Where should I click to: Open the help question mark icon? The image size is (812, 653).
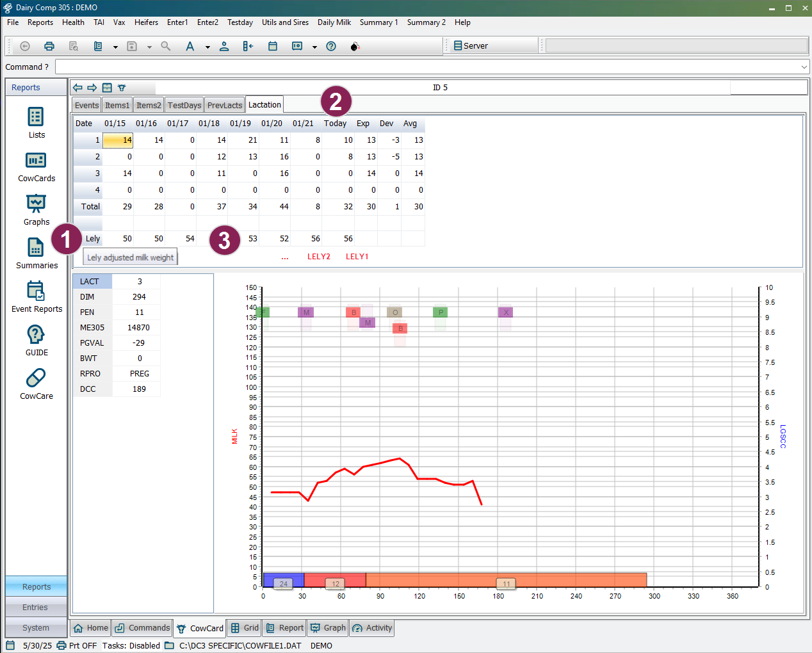click(x=331, y=46)
